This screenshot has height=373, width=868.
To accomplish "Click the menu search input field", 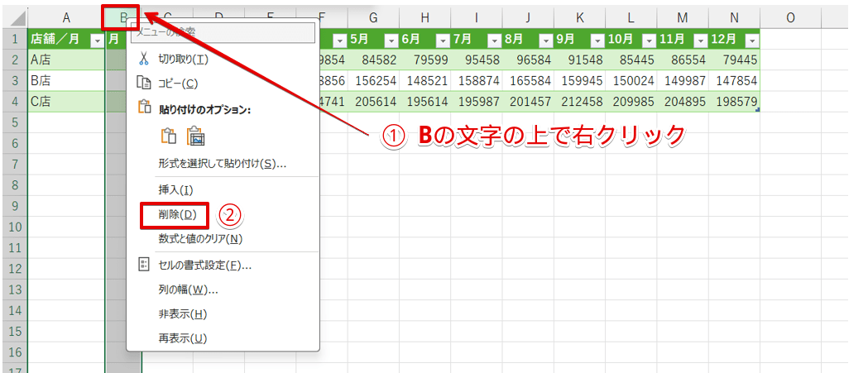I will pos(223,32).
